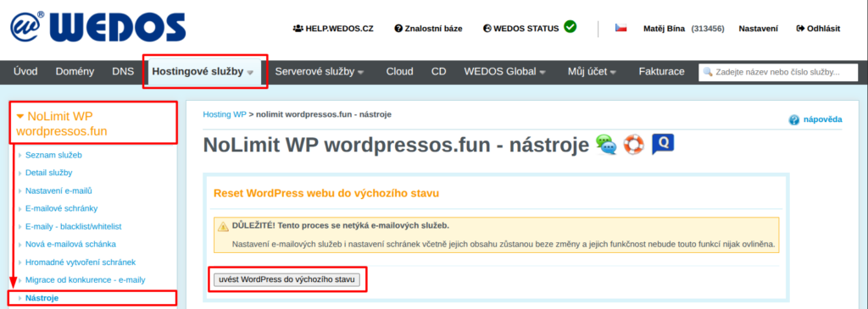The image size is (868, 309).
Task: Expand WEDOS Global dropdown menu
Action: point(505,71)
